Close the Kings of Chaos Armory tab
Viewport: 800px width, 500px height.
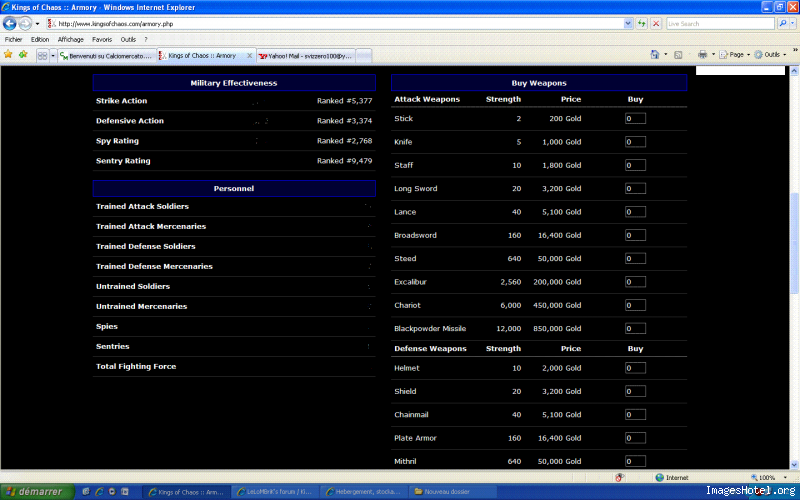[249, 56]
